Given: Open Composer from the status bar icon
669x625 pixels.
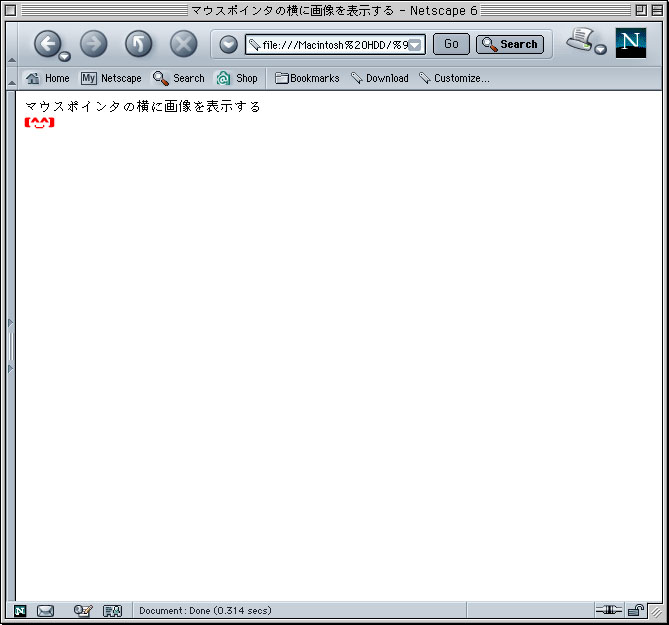Looking at the screenshot, I should click(83, 610).
